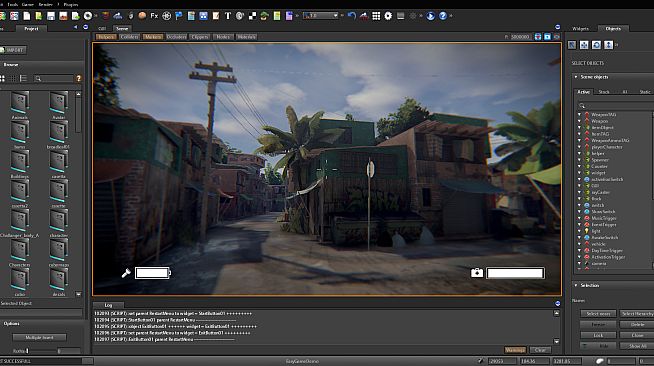Switch to the Stock objects tab
The width and height of the screenshot is (654, 366).
(x=604, y=92)
